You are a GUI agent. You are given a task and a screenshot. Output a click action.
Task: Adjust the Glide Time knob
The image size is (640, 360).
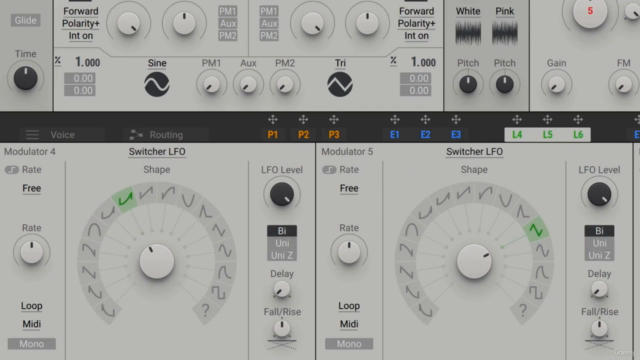(x=26, y=78)
